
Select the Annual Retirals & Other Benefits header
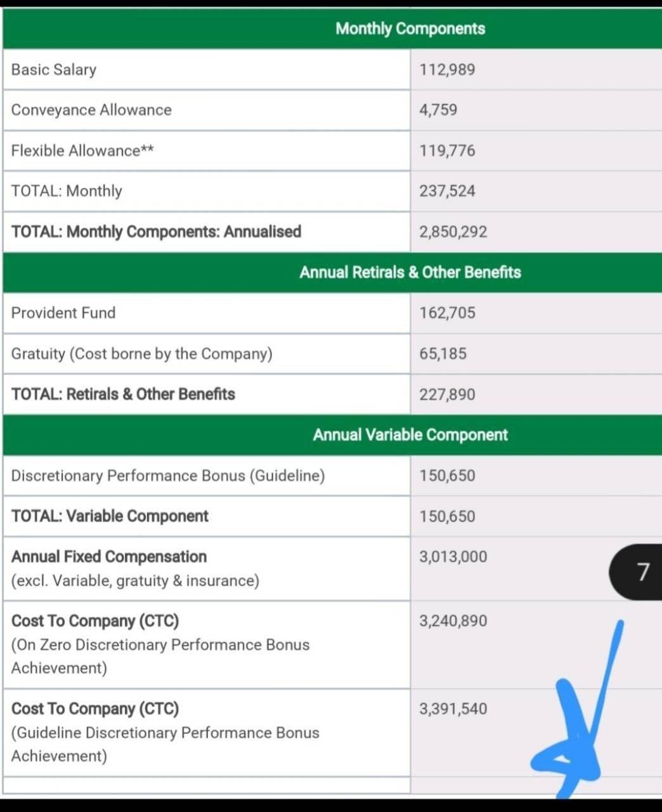click(x=410, y=272)
